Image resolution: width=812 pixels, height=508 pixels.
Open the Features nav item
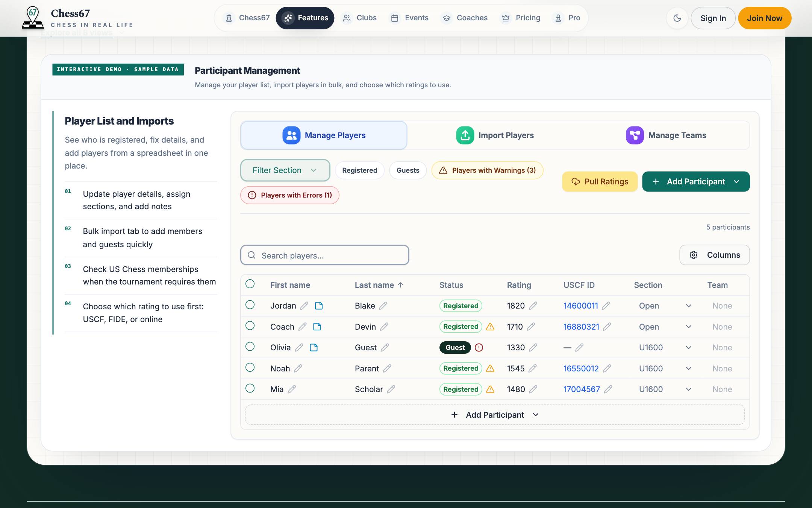click(x=305, y=18)
